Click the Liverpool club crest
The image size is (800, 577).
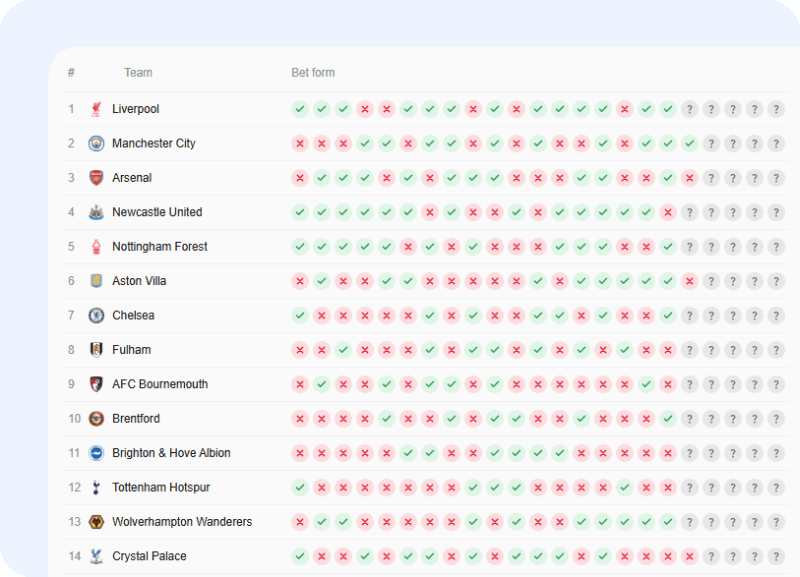(x=96, y=109)
